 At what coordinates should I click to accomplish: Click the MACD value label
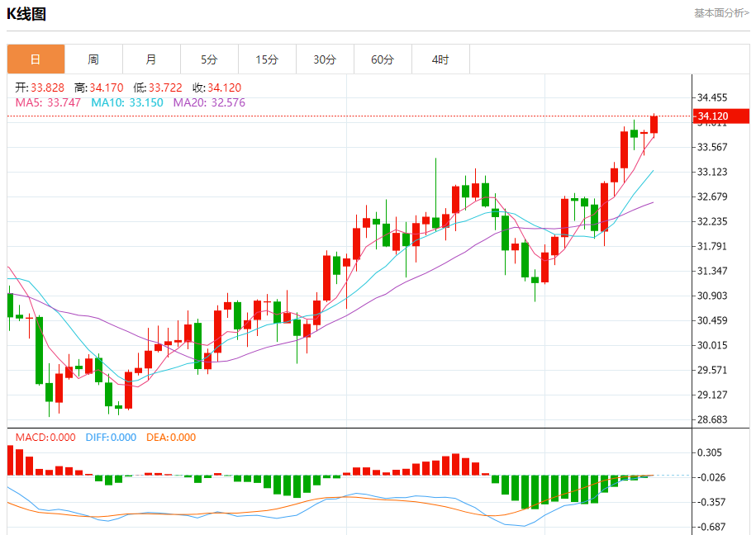click(x=45, y=438)
